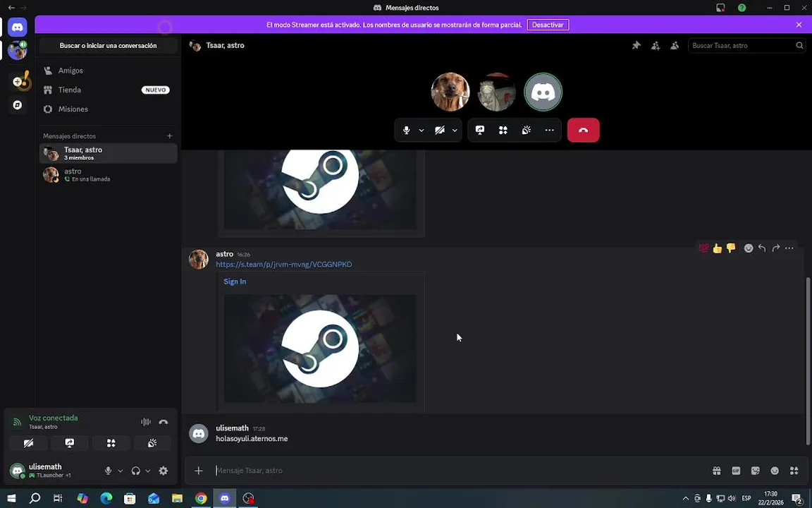Open the Tienda section
812x508 pixels.
pos(109,90)
